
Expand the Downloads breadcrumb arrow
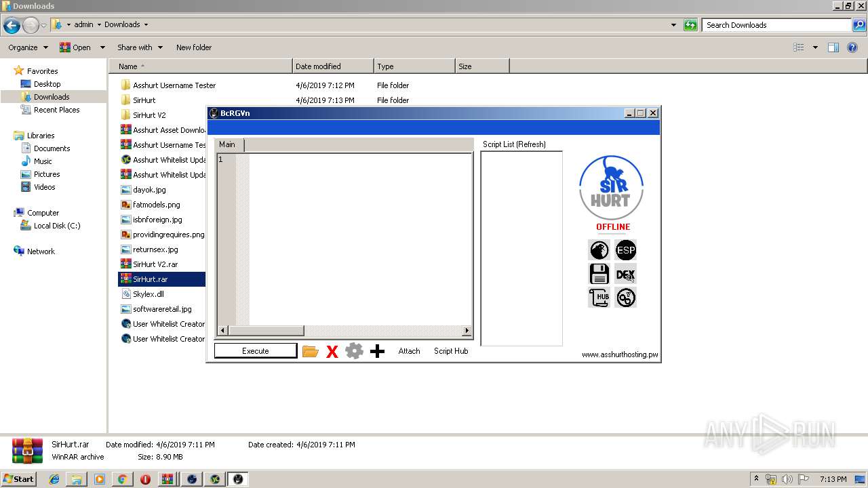145,25
